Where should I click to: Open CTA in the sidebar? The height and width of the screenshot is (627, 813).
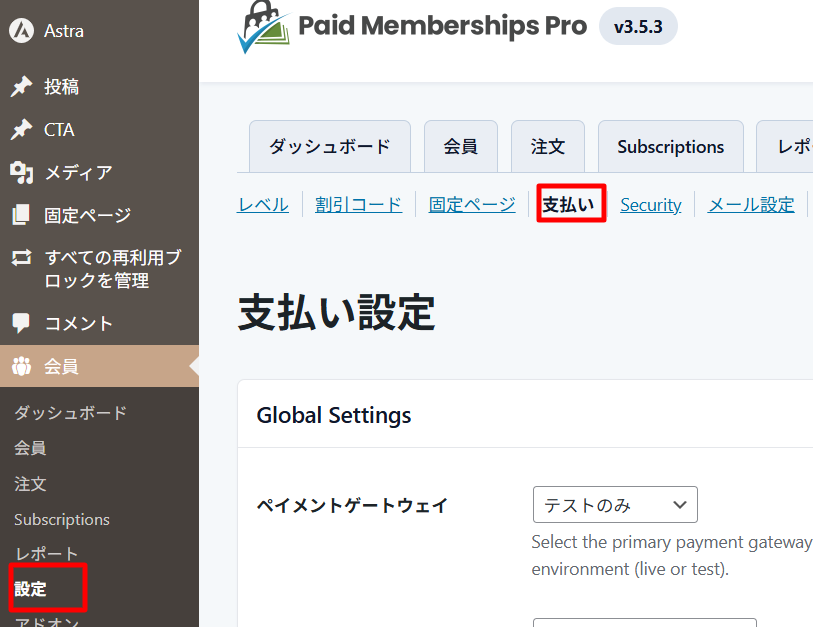pos(99,130)
